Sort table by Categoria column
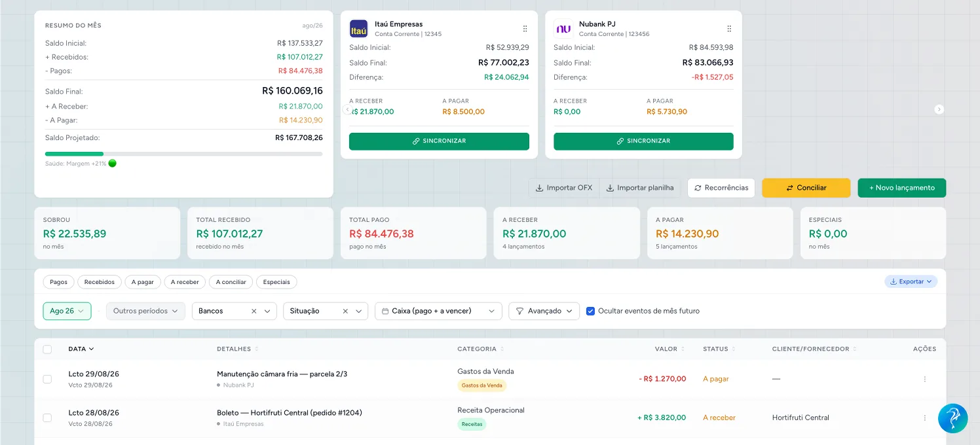 (x=480, y=349)
